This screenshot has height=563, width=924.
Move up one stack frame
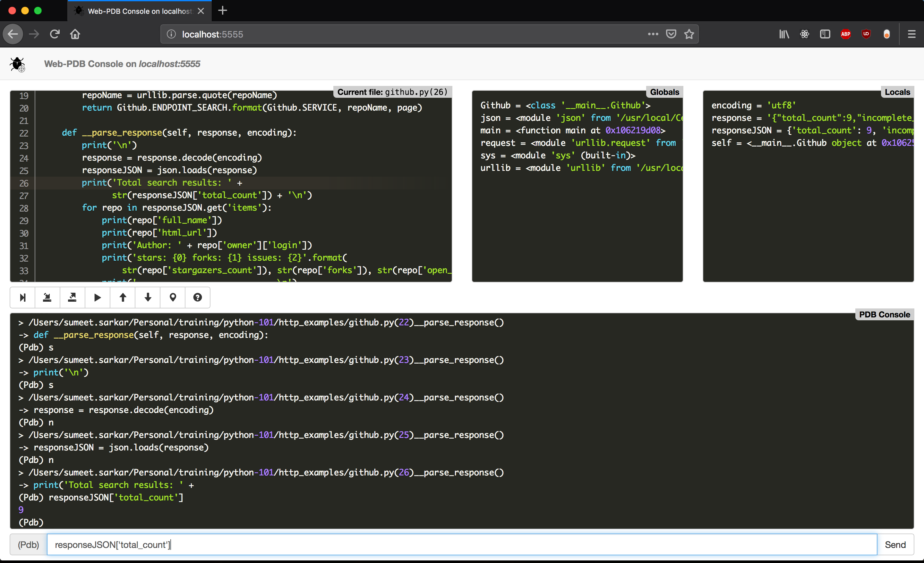pos(123,298)
